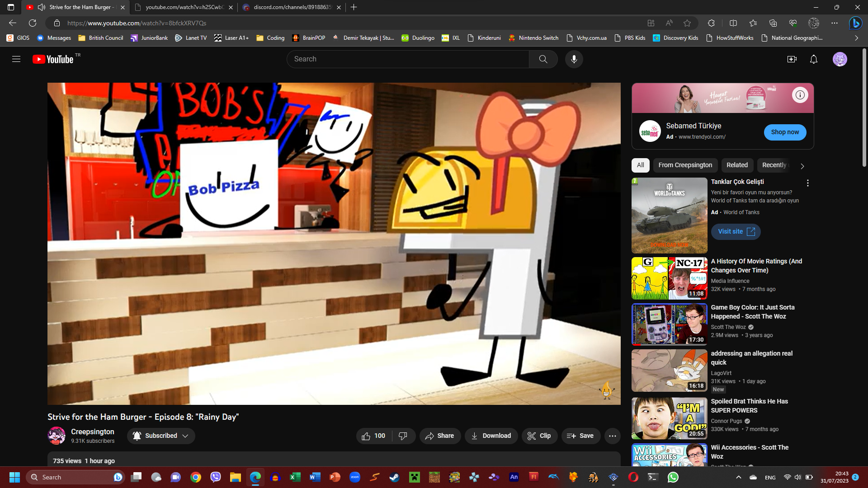Go back with browser back arrow

tap(13, 23)
